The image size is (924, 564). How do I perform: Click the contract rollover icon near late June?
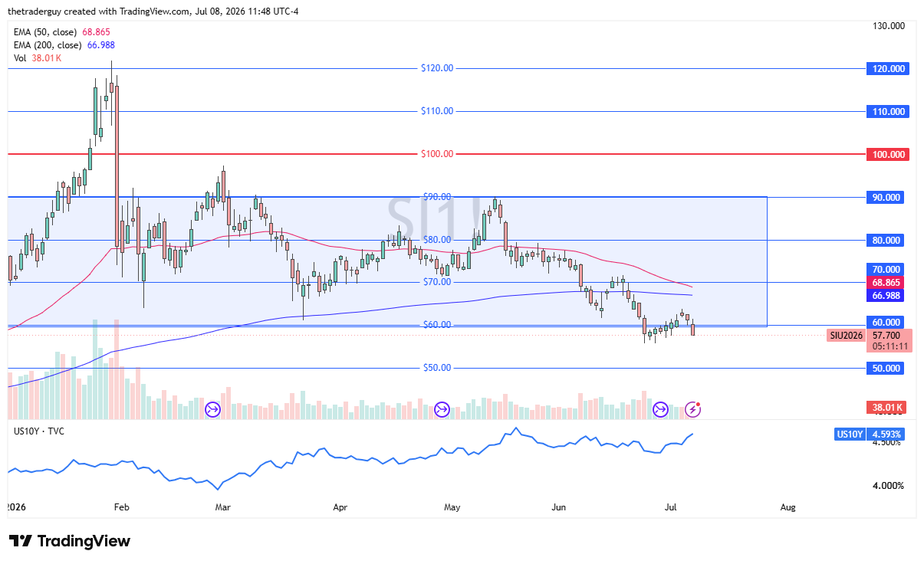click(x=661, y=410)
